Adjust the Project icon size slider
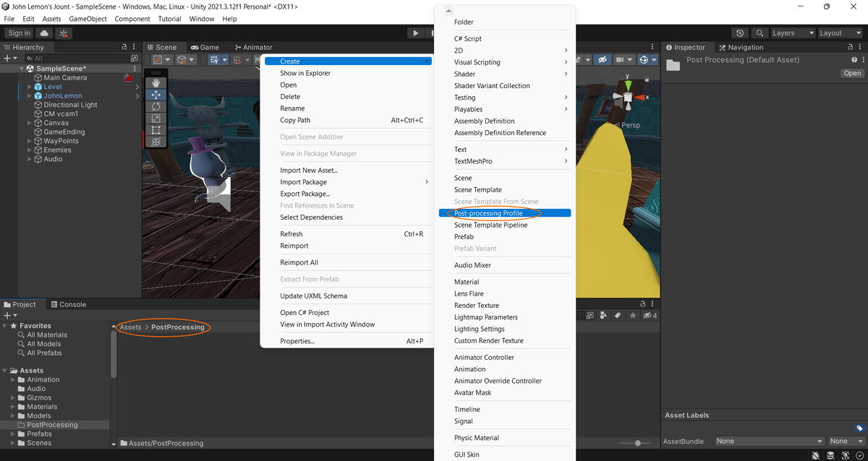The image size is (868, 461). pos(637,443)
